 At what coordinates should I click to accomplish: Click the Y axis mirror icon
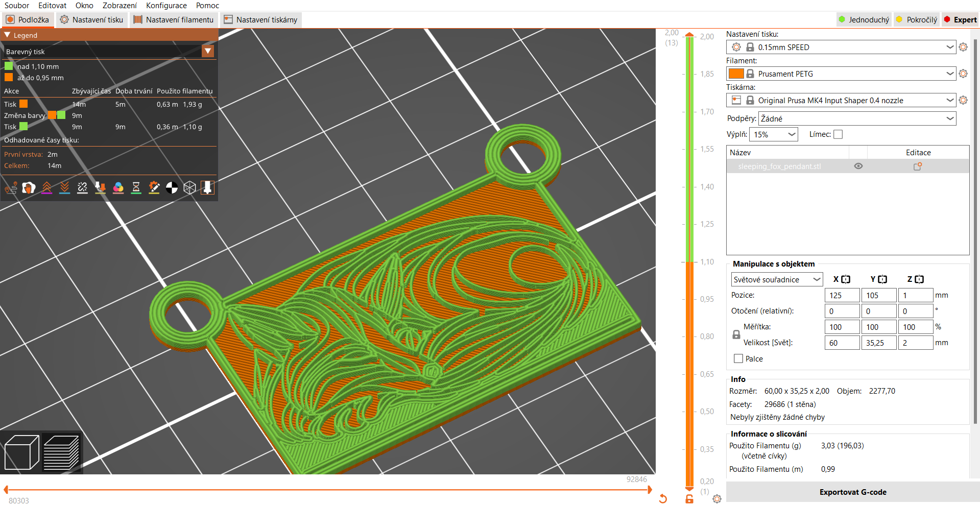pos(882,279)
